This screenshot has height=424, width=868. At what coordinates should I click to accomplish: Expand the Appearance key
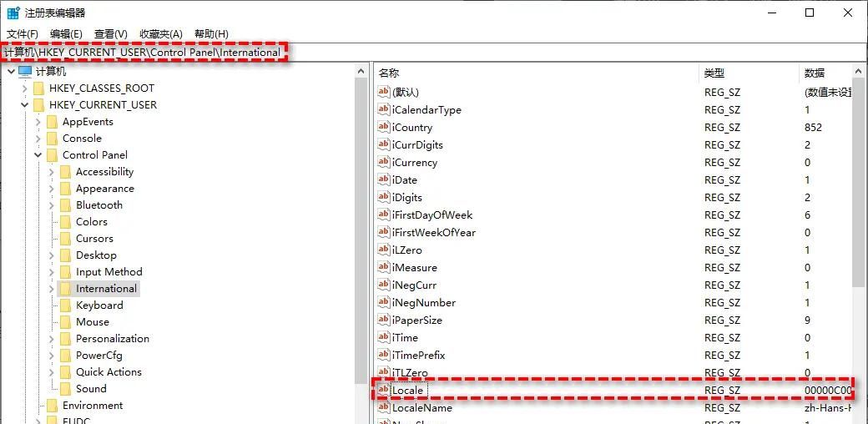(52, 188)
